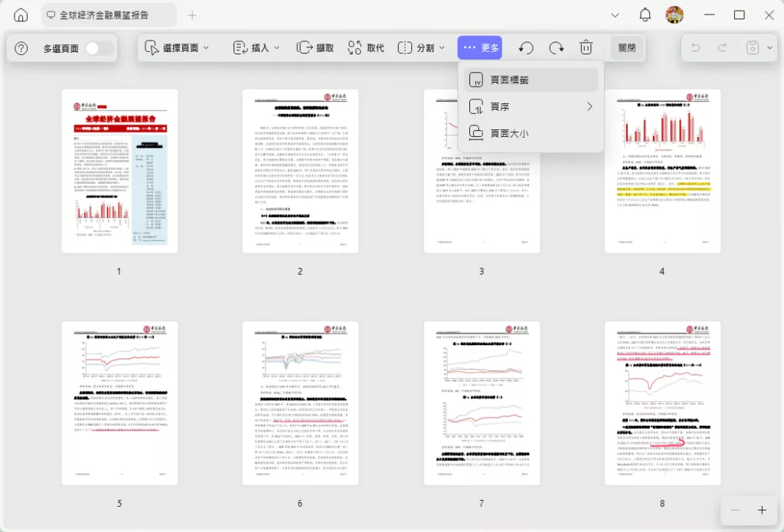Open notifications bell

(645, 15)
